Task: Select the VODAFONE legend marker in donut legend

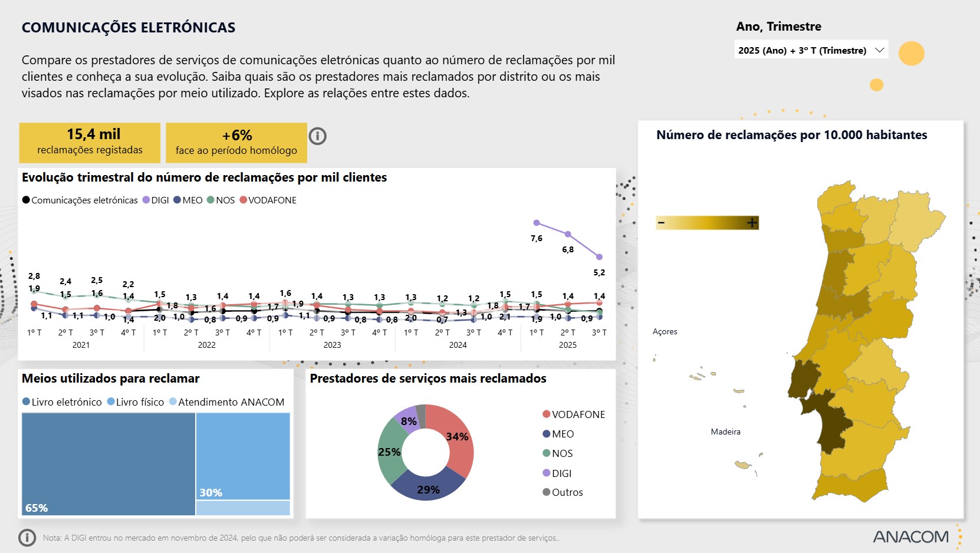Action: [546, 414]
